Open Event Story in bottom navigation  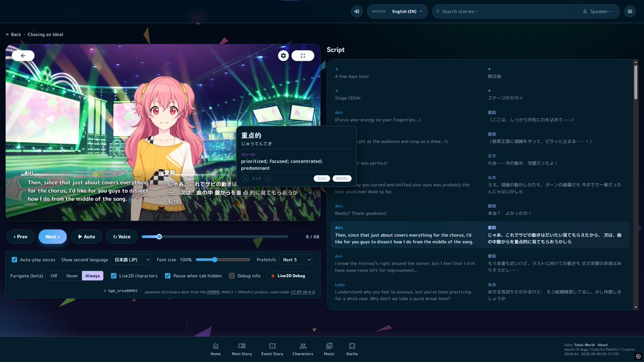click(272, 349)
